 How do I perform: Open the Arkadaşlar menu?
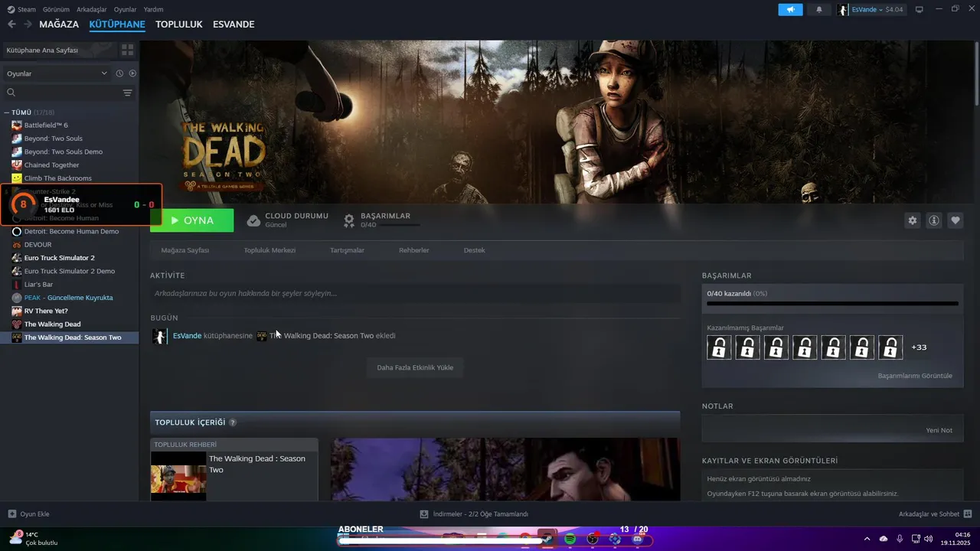[x=92, y=9]
